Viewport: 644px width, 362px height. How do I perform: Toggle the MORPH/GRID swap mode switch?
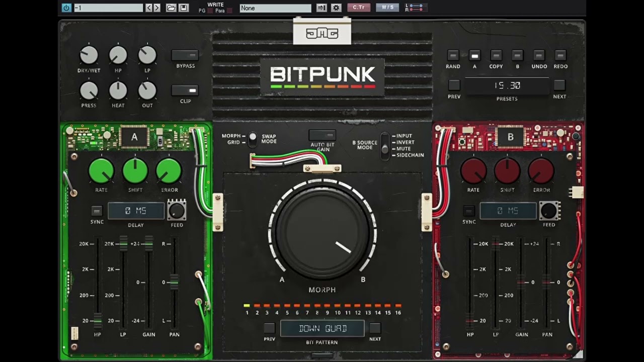point(253,139)
